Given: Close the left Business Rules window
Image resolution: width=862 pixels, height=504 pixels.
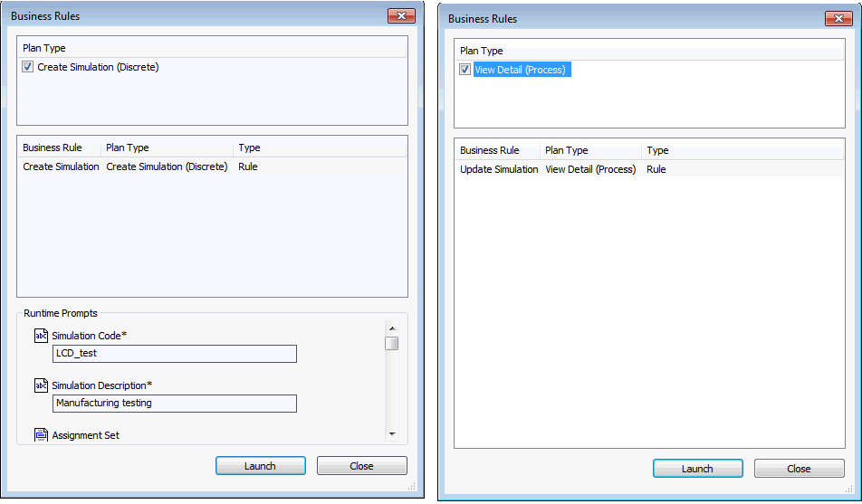Looking at the screenshot, I should click(x=401, y=16).
